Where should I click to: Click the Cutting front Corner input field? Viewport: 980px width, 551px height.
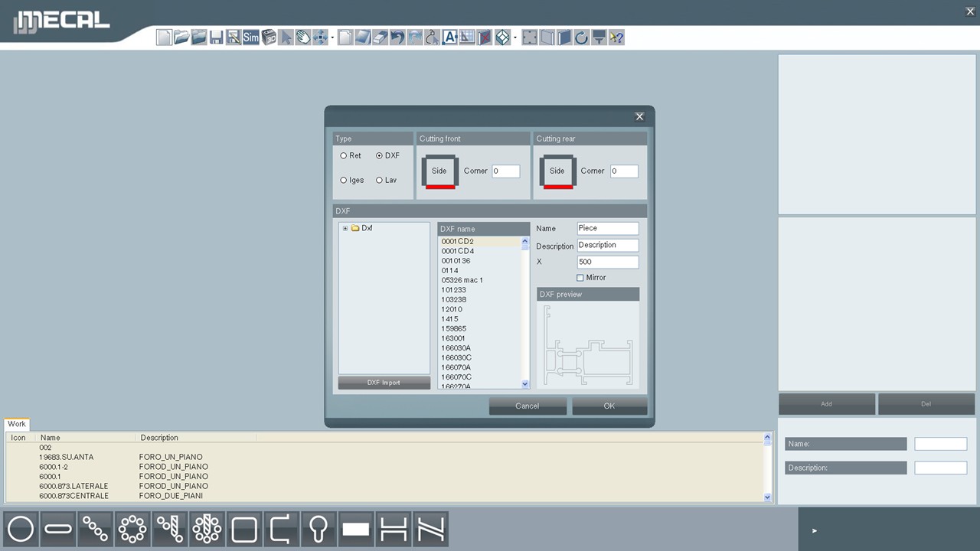click(506, 171)
